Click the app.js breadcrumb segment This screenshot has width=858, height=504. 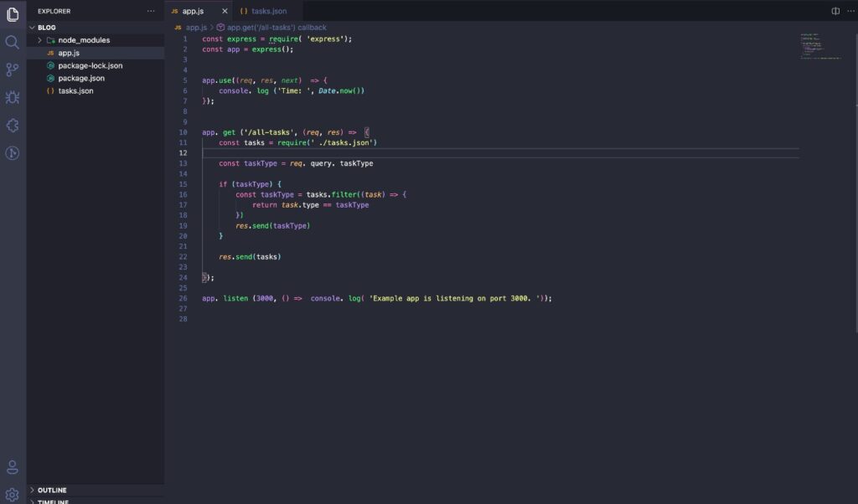tap(195, 27)
